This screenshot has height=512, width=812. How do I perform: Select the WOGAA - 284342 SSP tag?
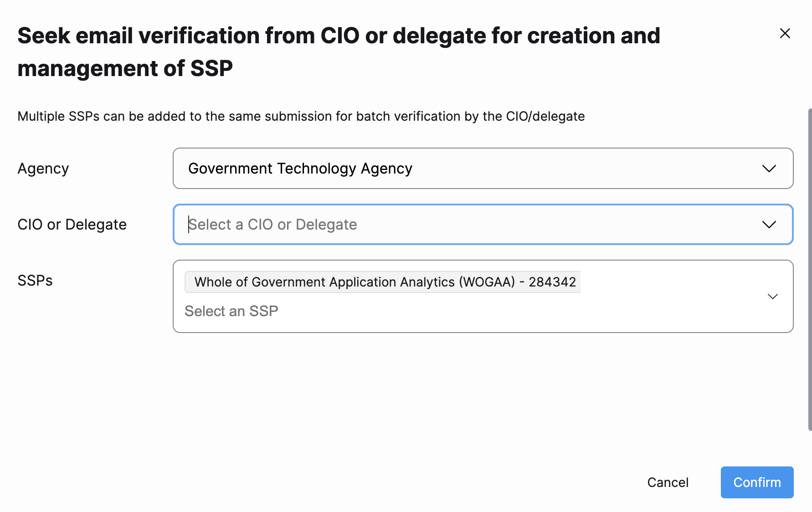pos(383,282)
